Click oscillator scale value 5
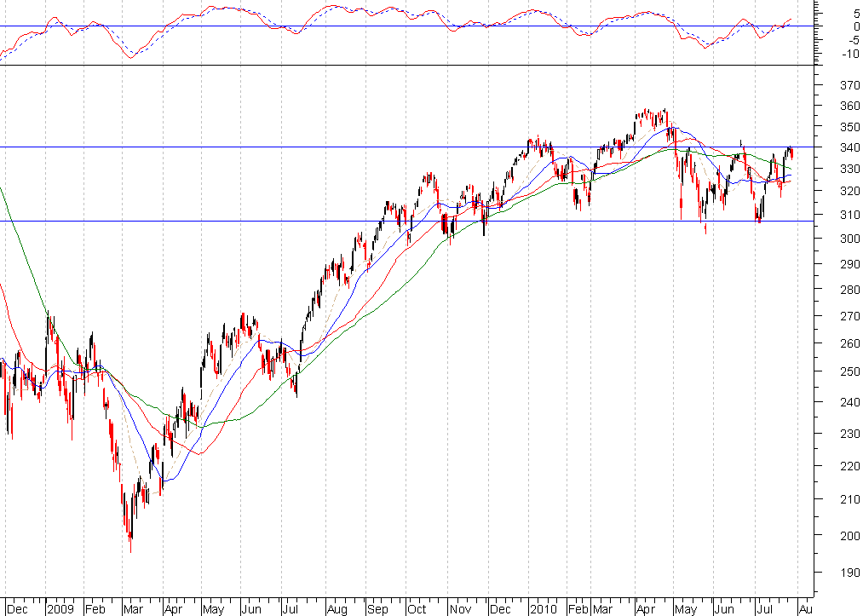Viewport: 863px width, 616px height. pos(857,14)
